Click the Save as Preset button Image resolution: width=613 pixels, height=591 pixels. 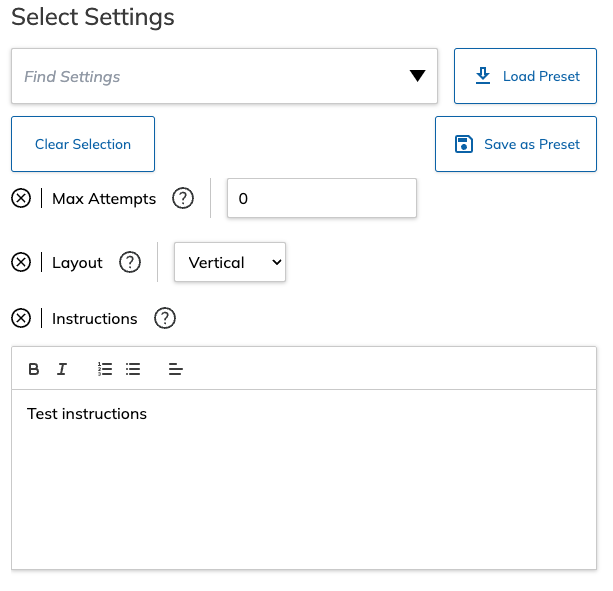pos(516,144)
